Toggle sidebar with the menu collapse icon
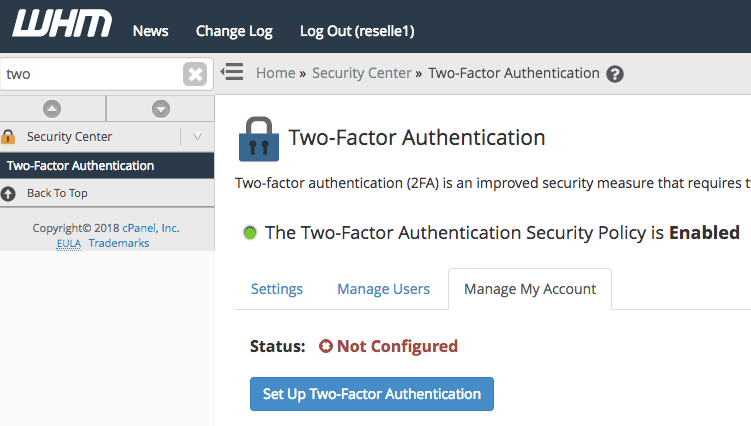 click(232, 72)
